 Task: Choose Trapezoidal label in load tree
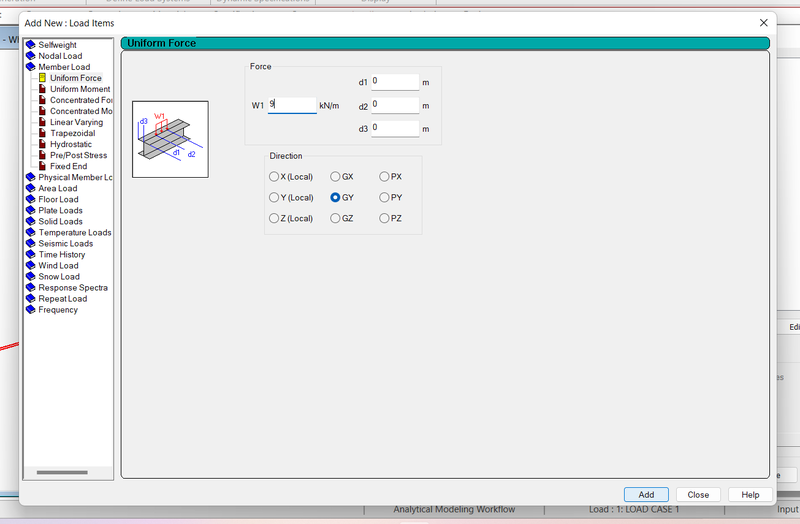coord(72,133)
